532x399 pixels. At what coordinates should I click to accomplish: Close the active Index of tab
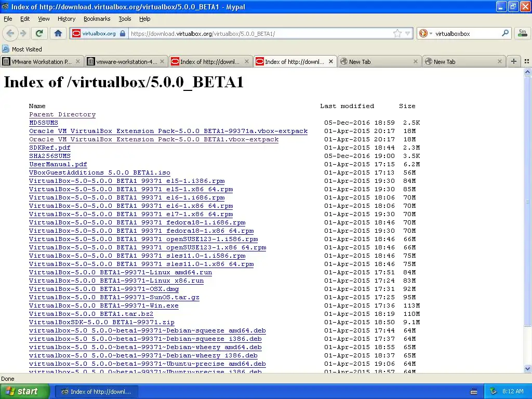(331, 61)
